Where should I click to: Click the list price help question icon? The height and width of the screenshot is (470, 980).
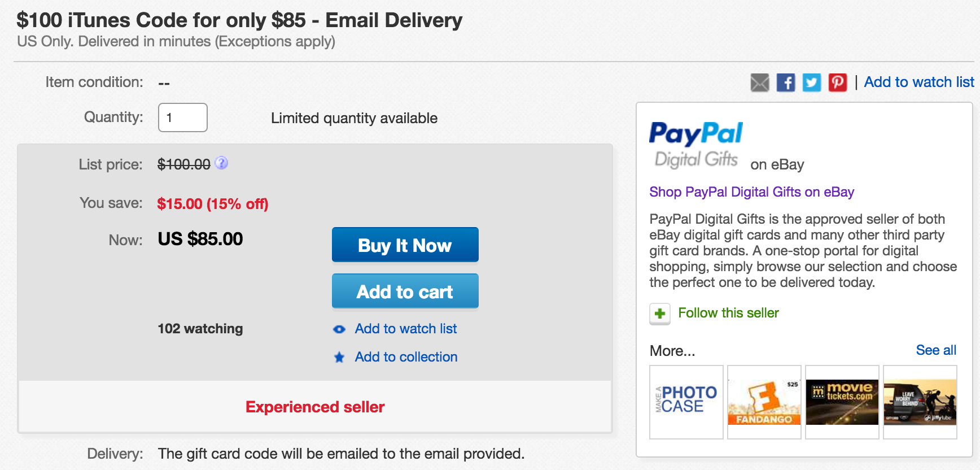click(x=222, y=163)
